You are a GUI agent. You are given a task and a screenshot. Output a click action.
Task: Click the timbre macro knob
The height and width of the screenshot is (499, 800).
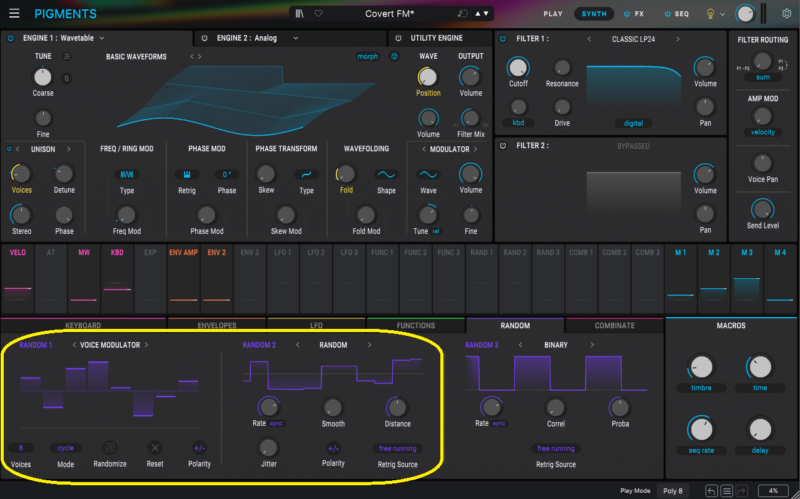click(702, 367)
